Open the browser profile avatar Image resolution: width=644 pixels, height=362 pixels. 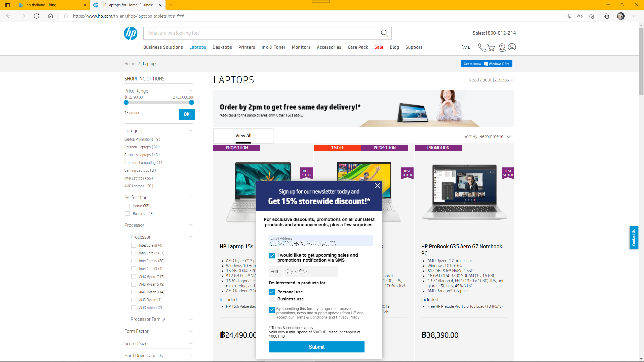click(621, 16)
